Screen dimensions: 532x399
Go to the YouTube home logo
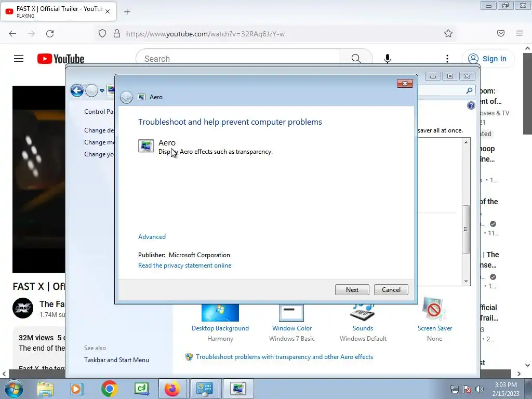[61, 59]
